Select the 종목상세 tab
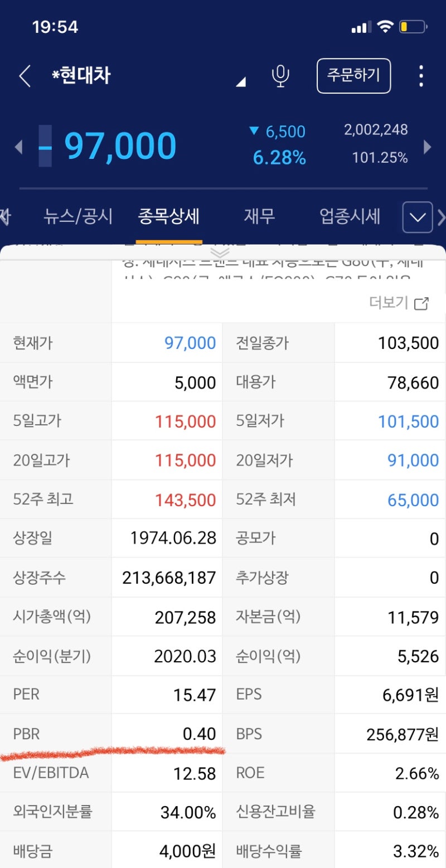 pos(168,216)
